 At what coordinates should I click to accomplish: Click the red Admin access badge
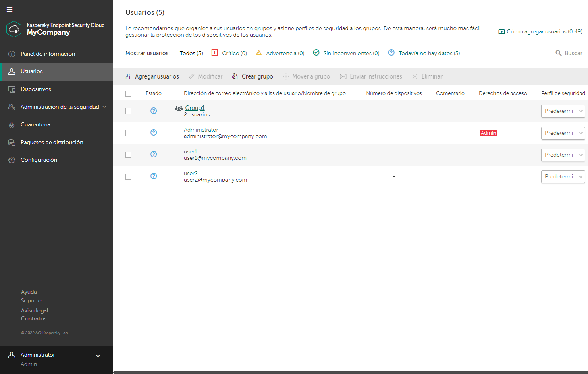click(x=488, y=133)
